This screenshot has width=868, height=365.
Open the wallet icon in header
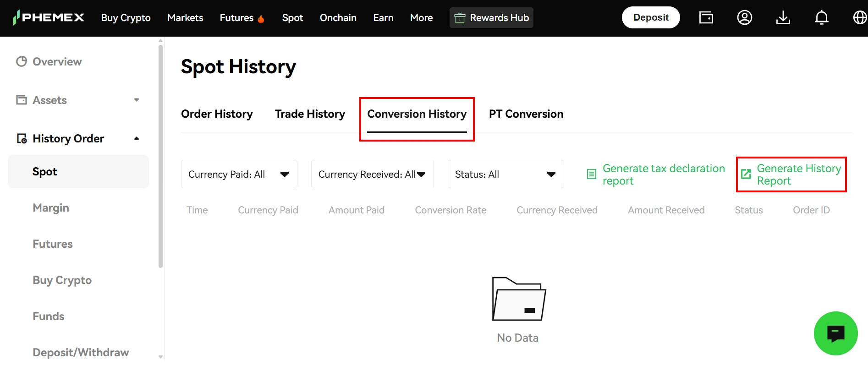click(x=706, y=17)
